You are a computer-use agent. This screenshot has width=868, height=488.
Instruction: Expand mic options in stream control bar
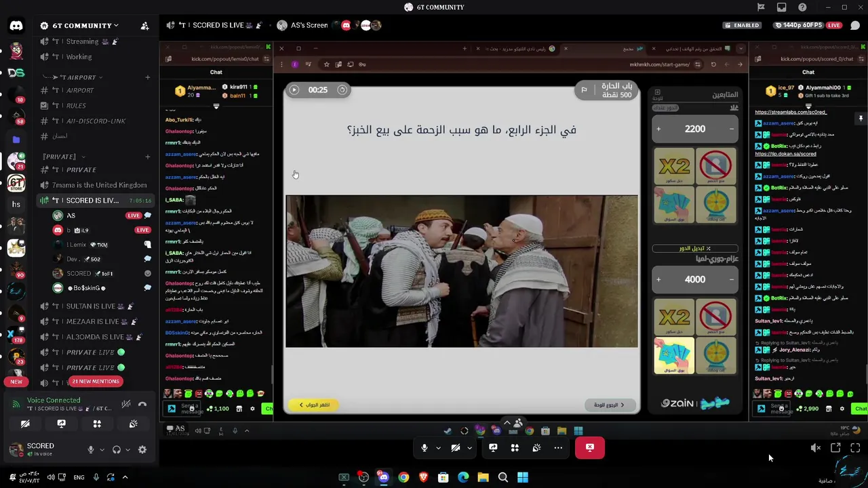click(x=438, y=447)
